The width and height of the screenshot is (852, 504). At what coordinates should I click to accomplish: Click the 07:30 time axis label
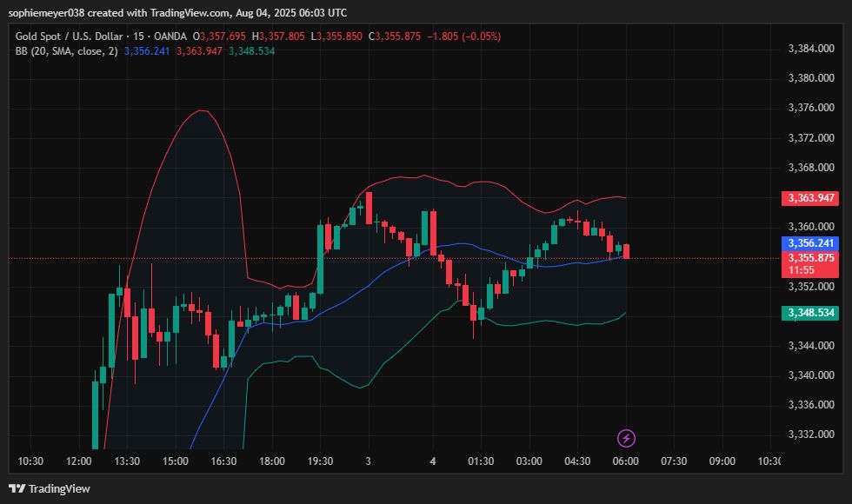[674, 461]
